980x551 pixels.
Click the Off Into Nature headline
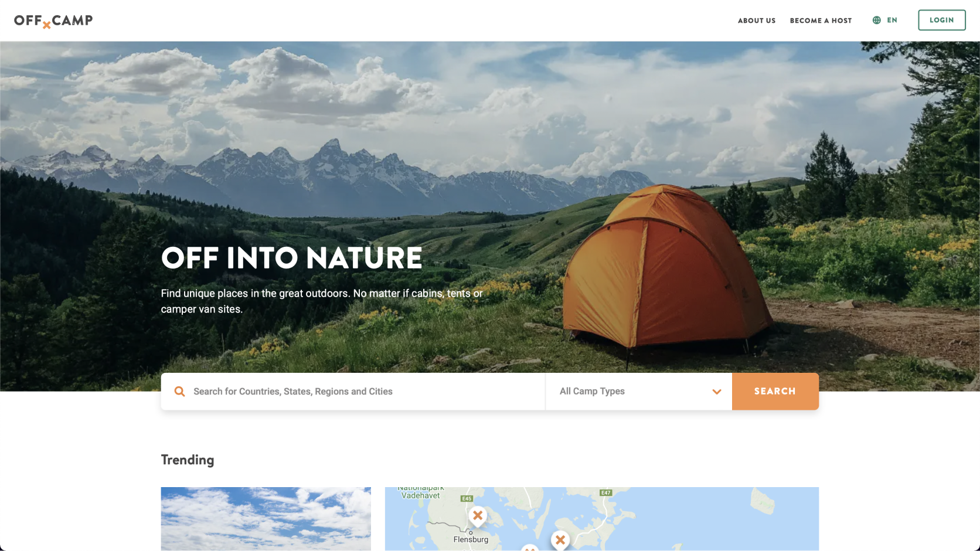point(292,258)
